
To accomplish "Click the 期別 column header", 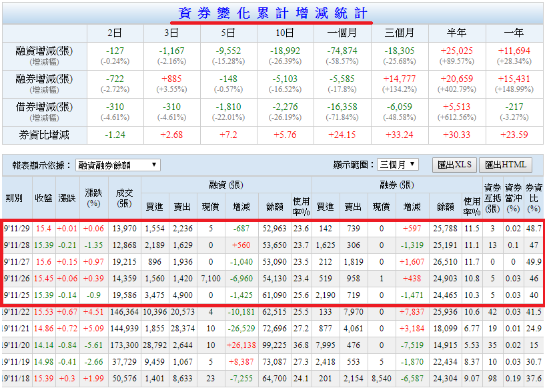I will tap(14, 198).
